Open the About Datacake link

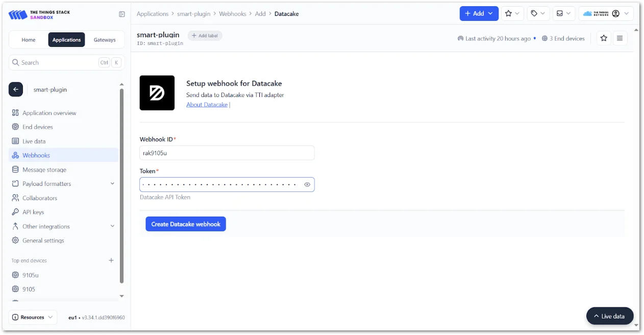point(207,105)
